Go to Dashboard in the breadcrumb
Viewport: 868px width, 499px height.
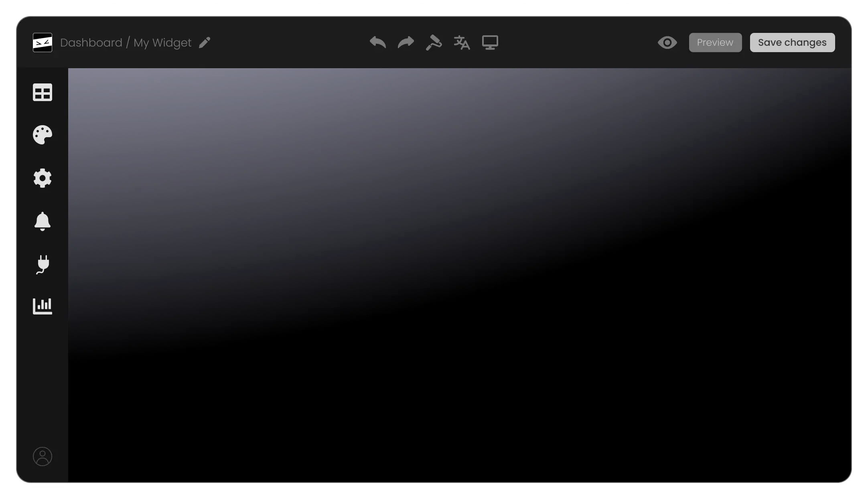(x=91, y=43)
